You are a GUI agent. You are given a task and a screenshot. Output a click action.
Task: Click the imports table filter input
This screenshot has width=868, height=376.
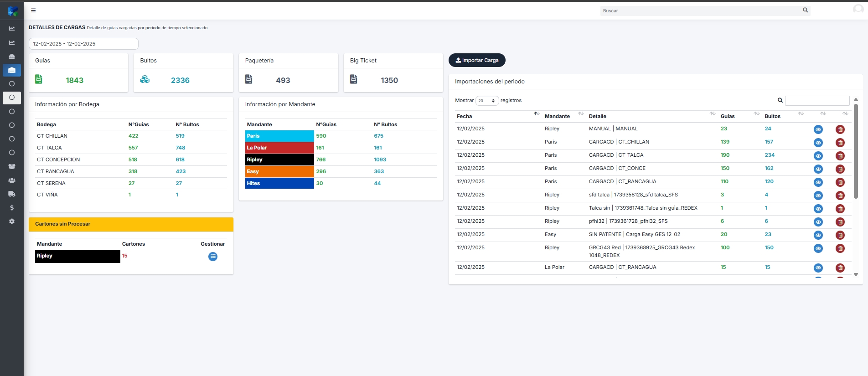[817, 101]
